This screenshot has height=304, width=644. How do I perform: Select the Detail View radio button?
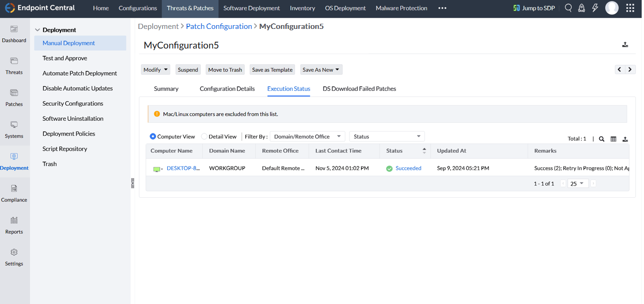(x=204, y=137)
